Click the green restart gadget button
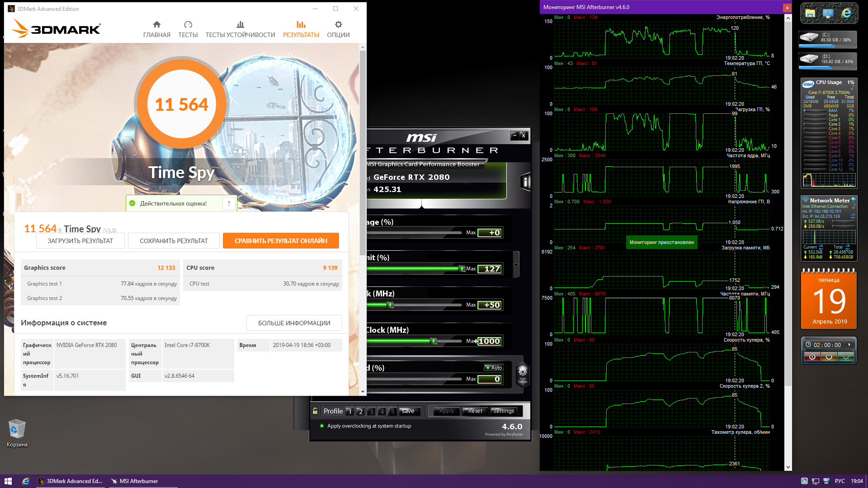 846,357
